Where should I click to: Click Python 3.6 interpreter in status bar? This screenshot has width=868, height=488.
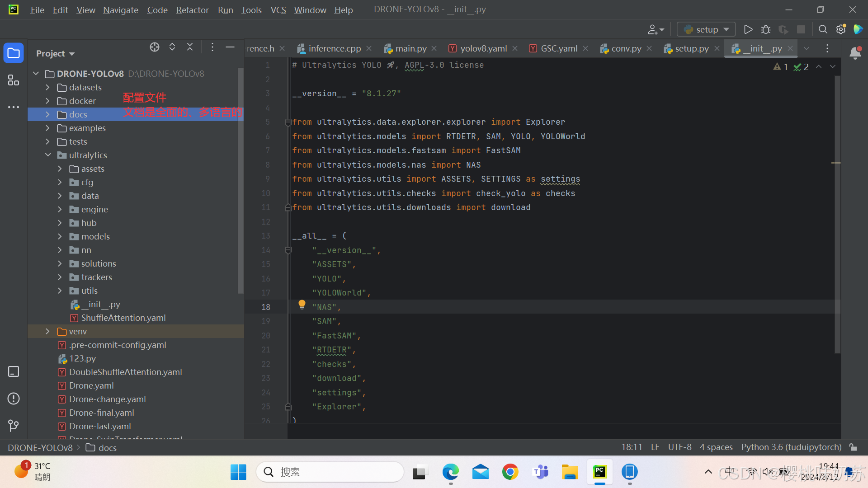[x=791, y=447]
